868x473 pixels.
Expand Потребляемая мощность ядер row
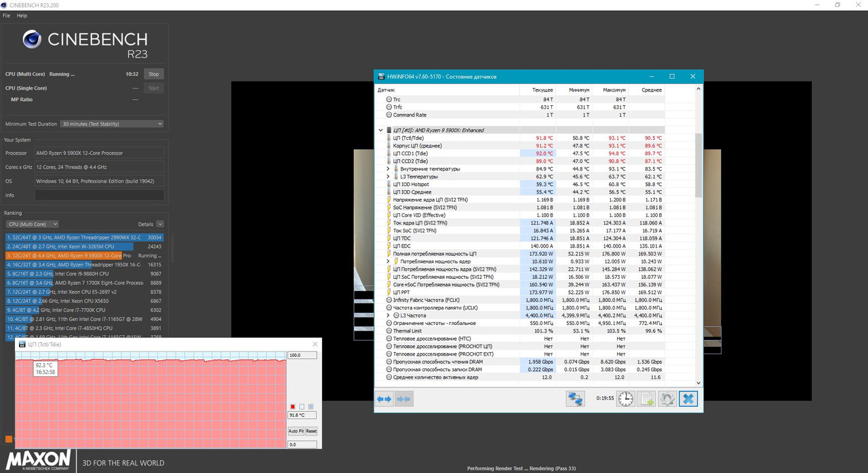tap(388, 261)
